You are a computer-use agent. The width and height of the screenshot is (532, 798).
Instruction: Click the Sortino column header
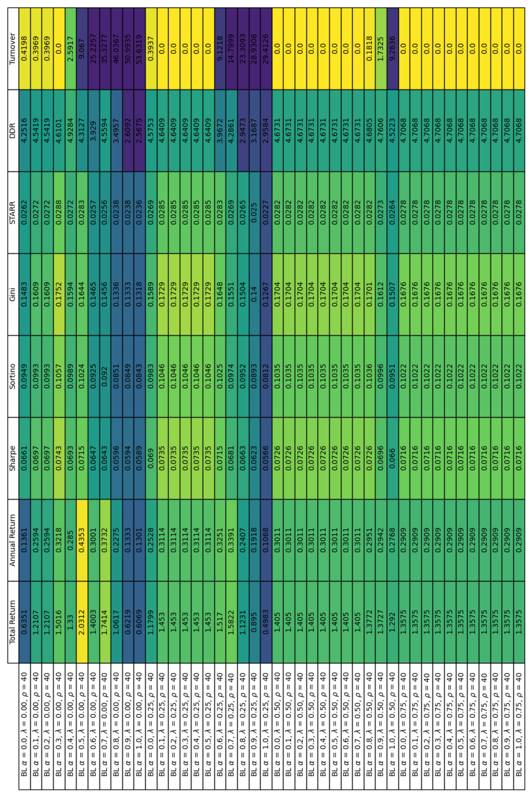(x=13, y=376)
